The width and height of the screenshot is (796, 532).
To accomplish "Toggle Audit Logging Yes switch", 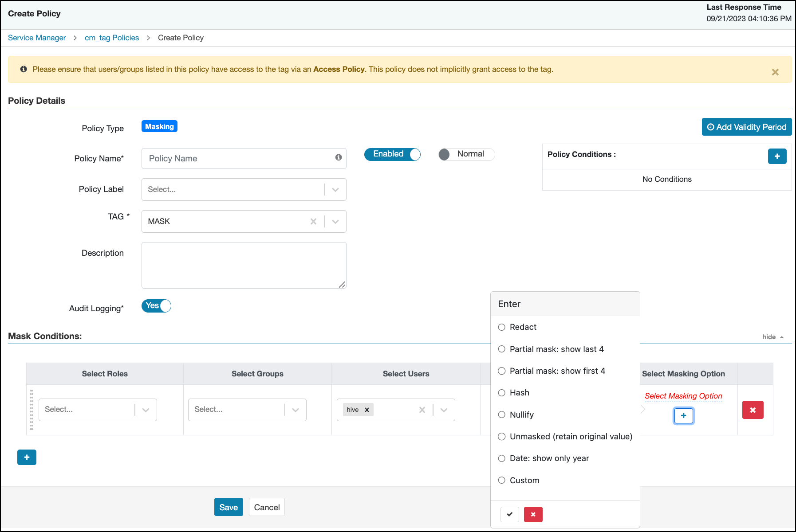I will tap(156, 306).
